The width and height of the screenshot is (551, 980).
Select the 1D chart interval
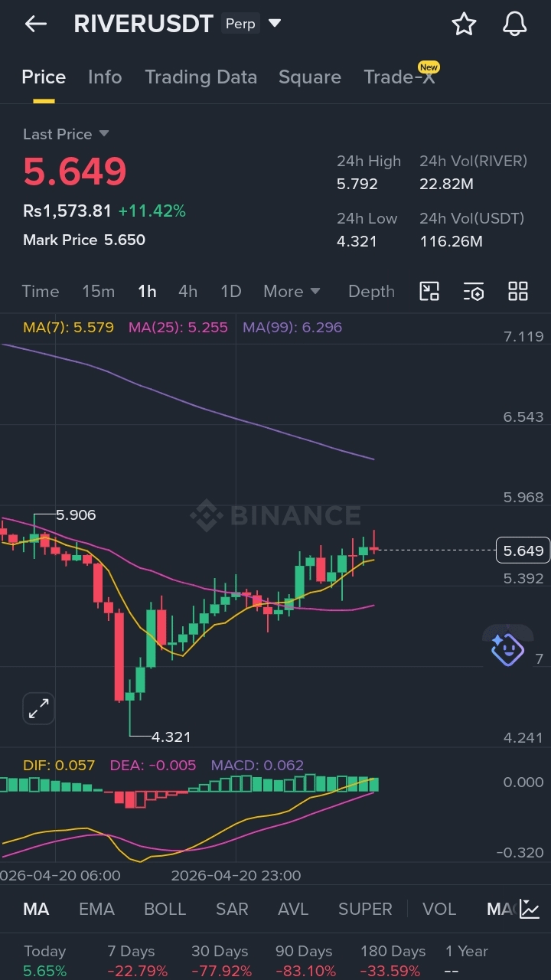(230, 292)
